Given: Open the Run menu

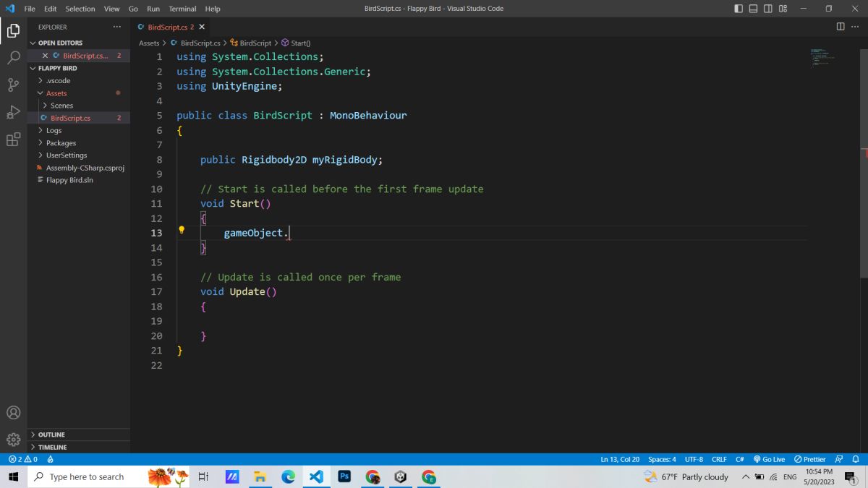Looking at the screenshot, I should 153,9.
